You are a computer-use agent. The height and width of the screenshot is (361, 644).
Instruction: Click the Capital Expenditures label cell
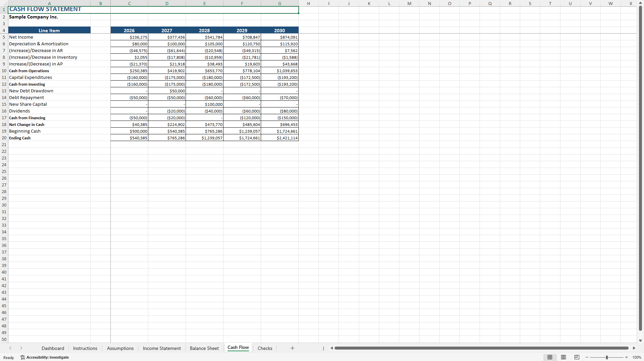[49, 78]
